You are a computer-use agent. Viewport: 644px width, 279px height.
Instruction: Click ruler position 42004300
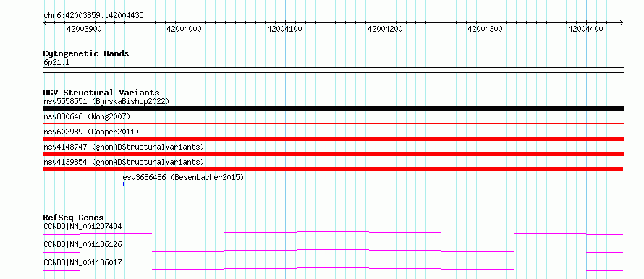point(486,30)
